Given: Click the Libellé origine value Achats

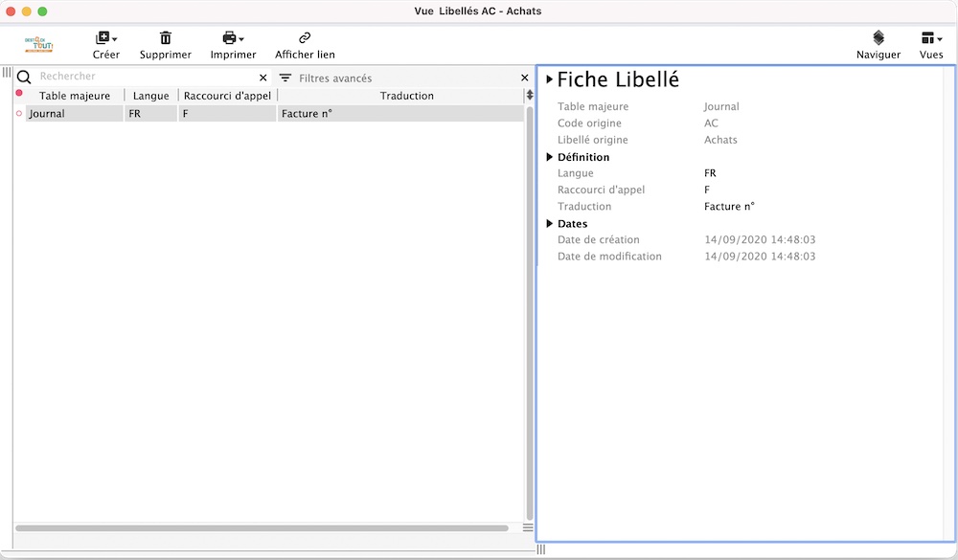Looking at the screenshot, I should (x=720, y=140).
